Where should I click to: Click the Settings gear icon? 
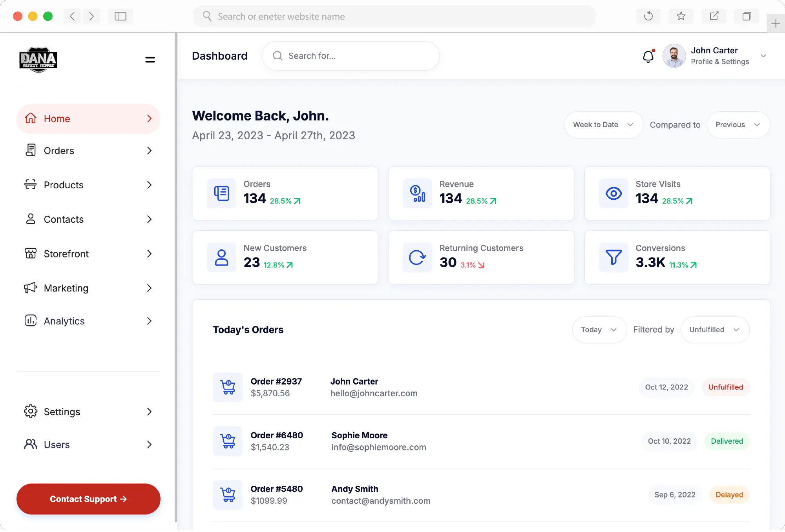[x=31, y=412]
